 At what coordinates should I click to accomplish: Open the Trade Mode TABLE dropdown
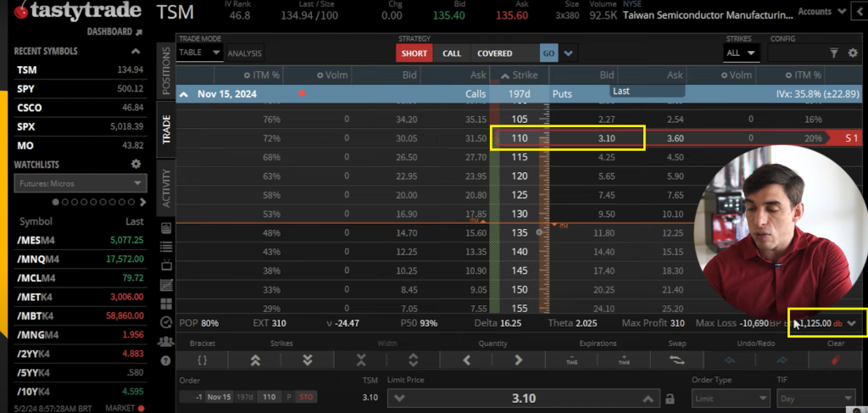(x=200, y=53)
